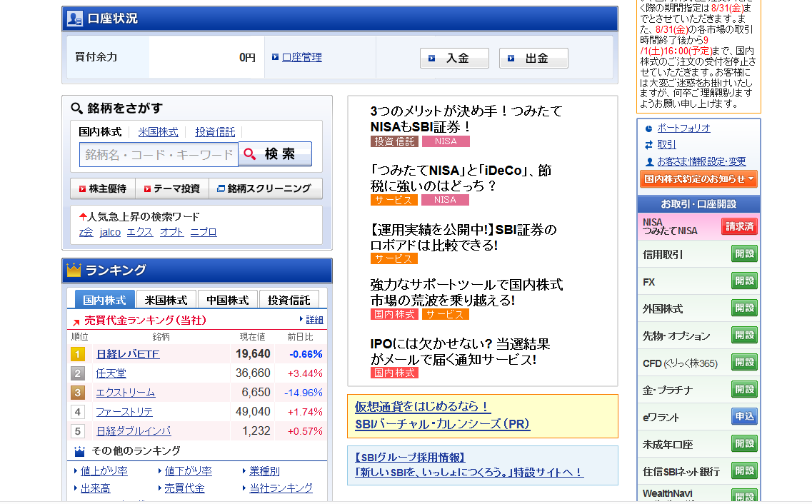Select ranking tab 投資信託
The height and width of the screenshot is (504, 812).
point(289,300)
